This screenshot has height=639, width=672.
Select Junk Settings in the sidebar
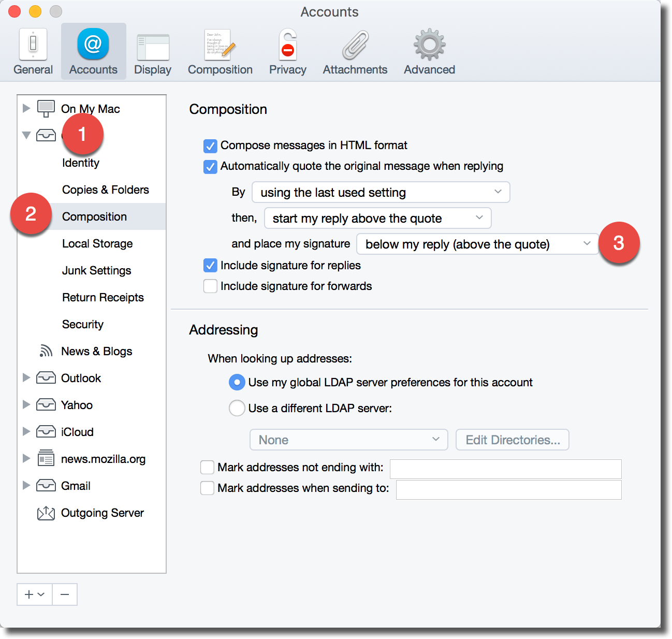pos(96,271)
